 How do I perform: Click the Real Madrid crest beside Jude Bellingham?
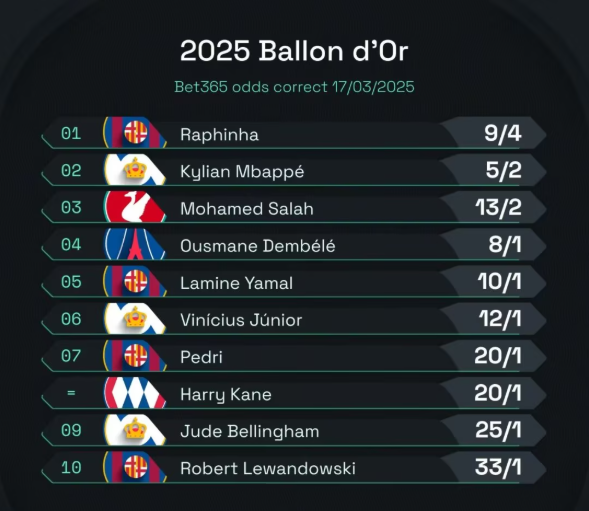[x=135, y=430]
